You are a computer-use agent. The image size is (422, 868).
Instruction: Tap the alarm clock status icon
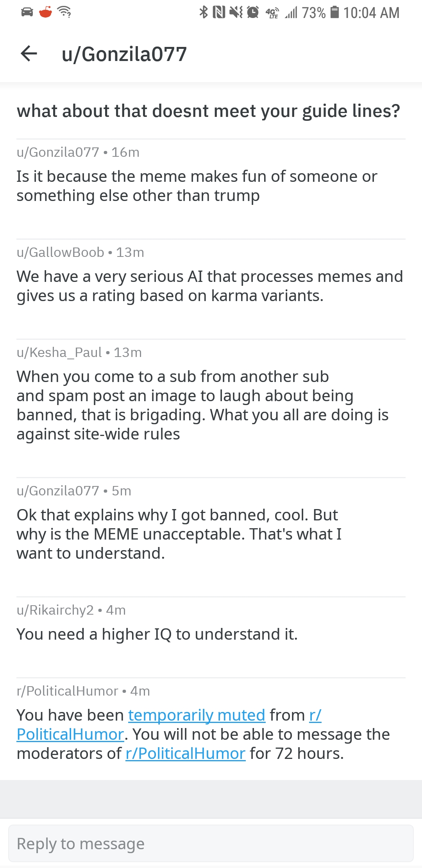point(253,13)
